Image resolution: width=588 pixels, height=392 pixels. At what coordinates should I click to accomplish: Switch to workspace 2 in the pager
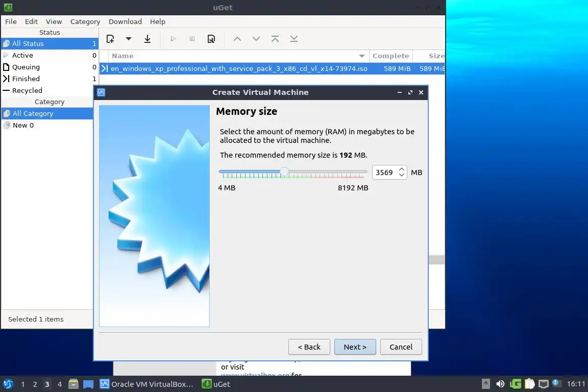click(35, 384)
